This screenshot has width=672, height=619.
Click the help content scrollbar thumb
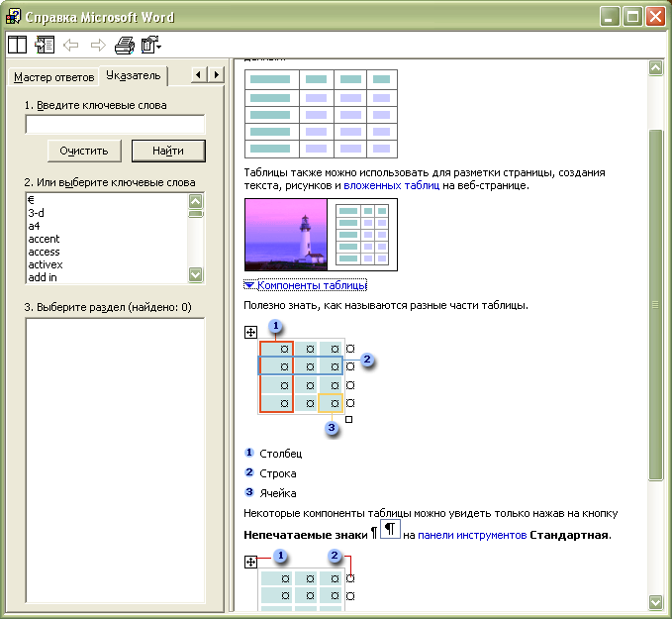coord(656,305)
